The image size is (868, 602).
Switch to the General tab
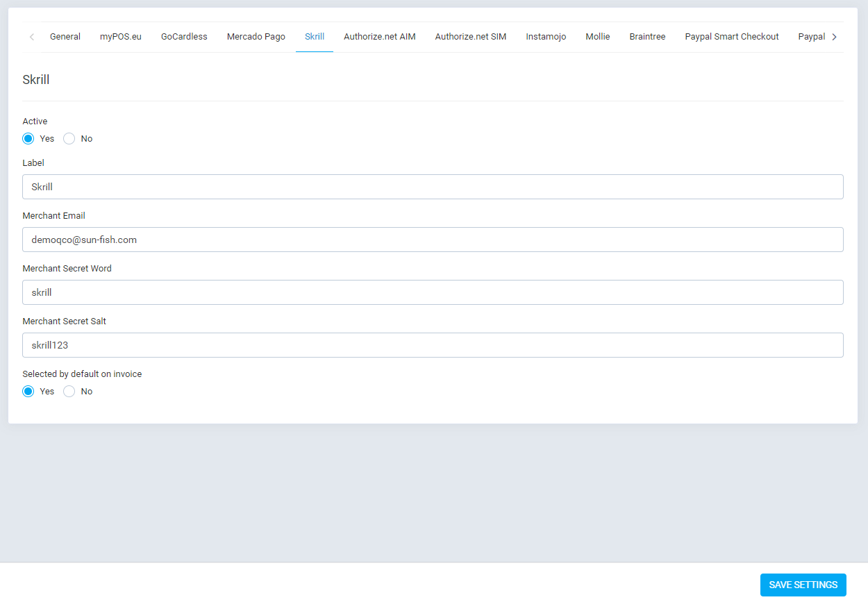[65, 36]
